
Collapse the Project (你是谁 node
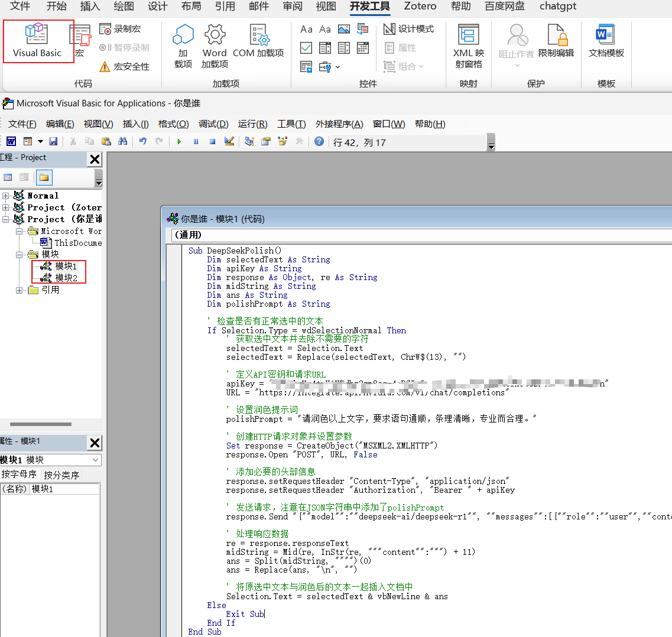coord(5,219)
